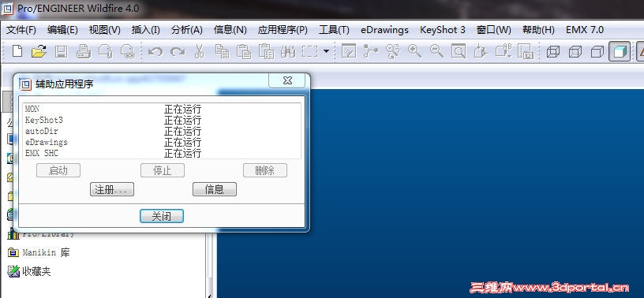Viewport: 644px width, 298px height.
Task: Copy selection using the Copy icon
Action: pyautogui.click(x=223, y=51)
